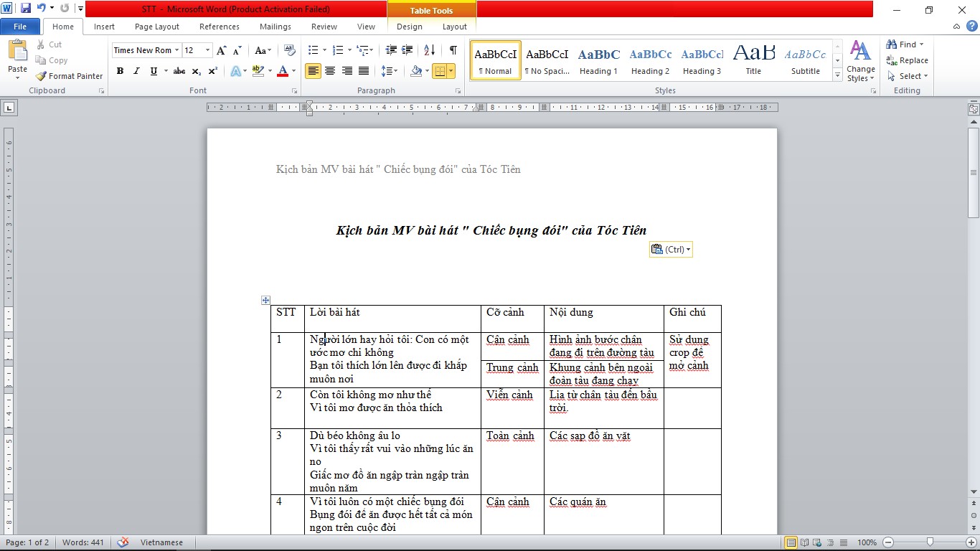Click the Copy icon
Image resolution: width=980 pixels, height=551 pixels.
(40, 60)
